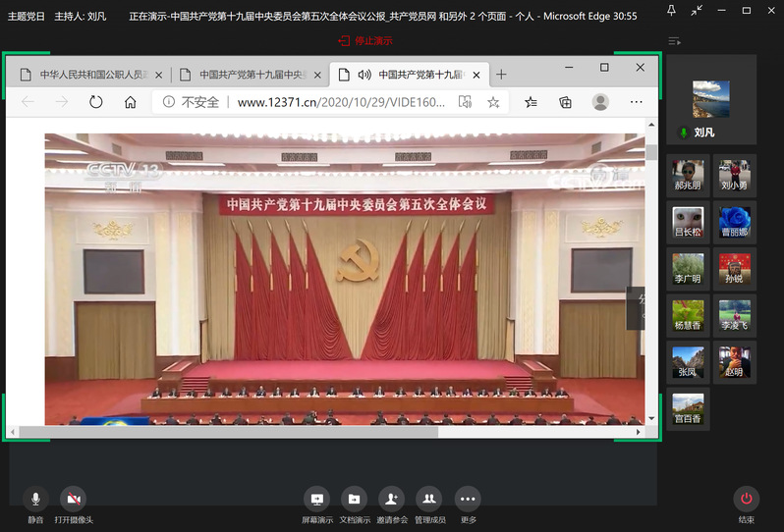Start screen sharing via 屏幕演示 icon
The height and width of the screenshot is (532, 784).
[x=316, y=499]
